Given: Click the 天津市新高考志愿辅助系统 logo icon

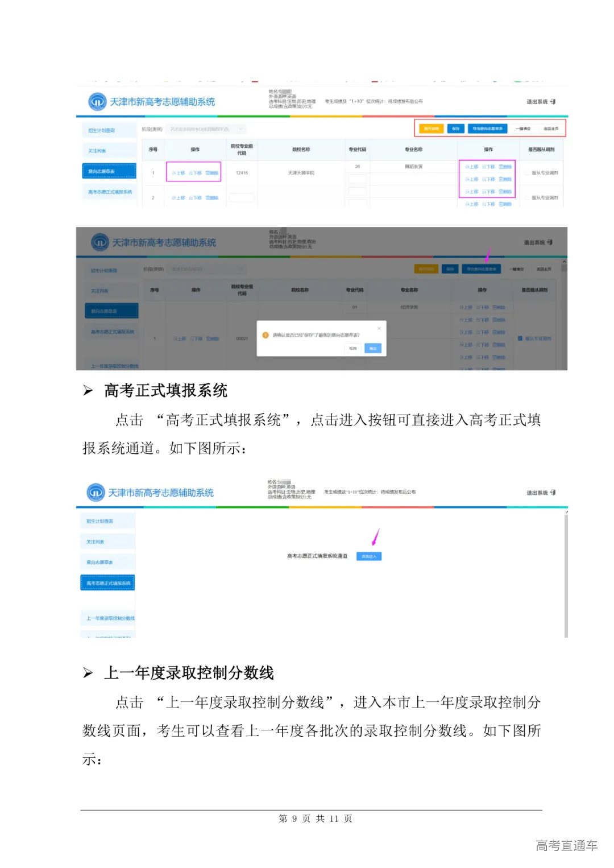Looking at the screenshot, I should [97, 100].
